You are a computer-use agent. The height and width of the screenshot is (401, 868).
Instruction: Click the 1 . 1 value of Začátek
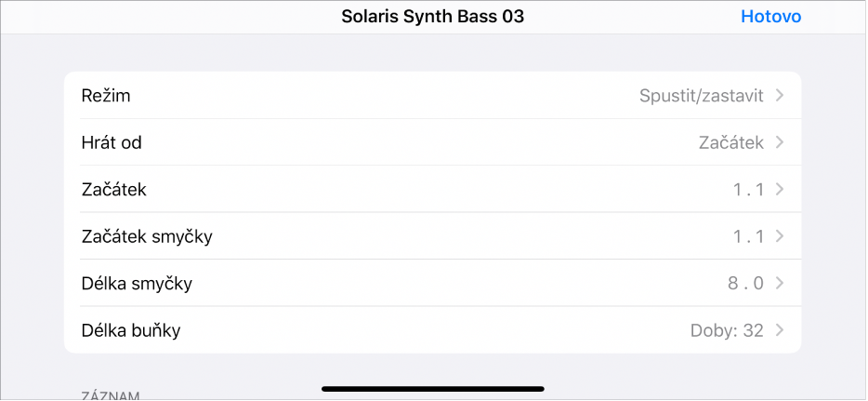747,190
